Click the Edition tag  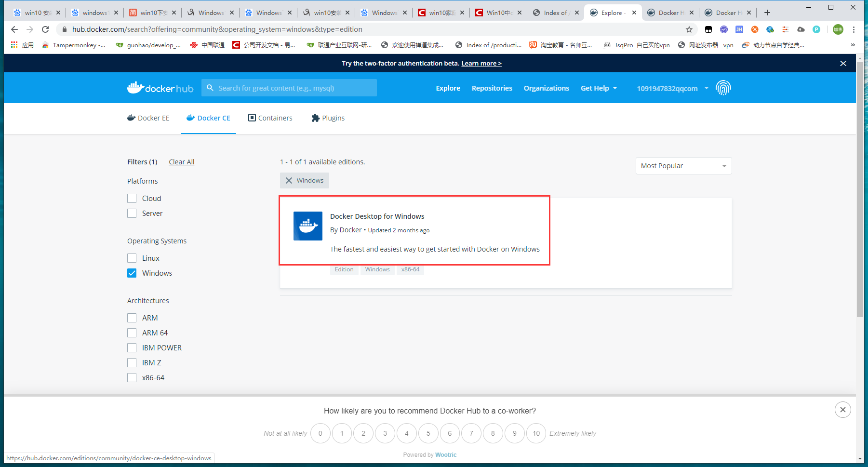tap(344, 269)
